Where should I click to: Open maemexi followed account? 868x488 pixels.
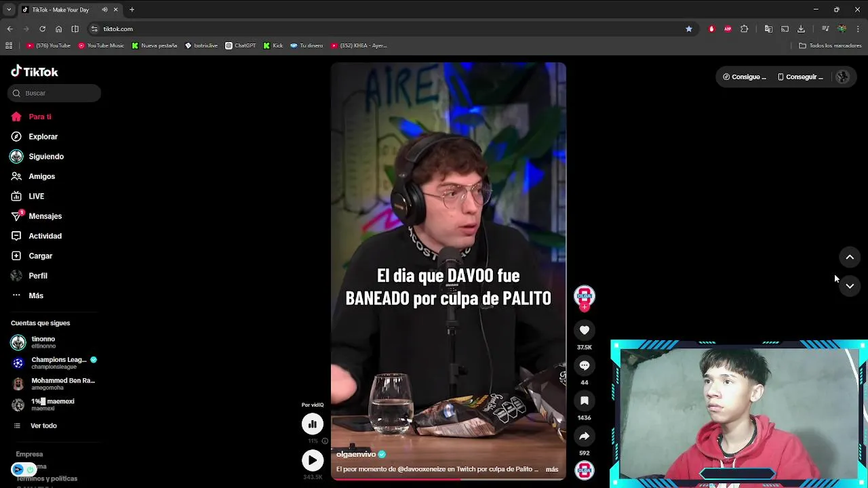pos(44,404)
